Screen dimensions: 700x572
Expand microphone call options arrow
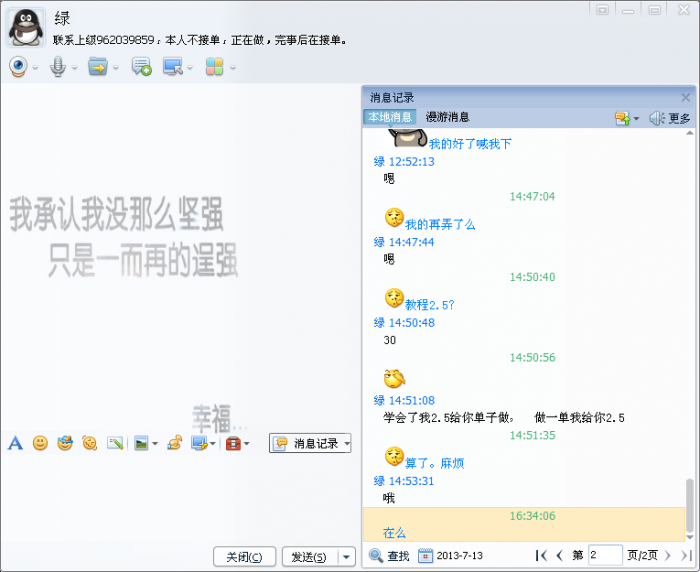pyautogui.click(x=75, y=68)
